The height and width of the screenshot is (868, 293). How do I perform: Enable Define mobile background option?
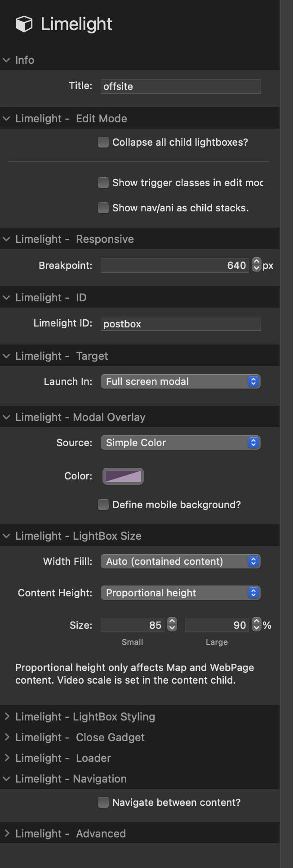(103, 505)
